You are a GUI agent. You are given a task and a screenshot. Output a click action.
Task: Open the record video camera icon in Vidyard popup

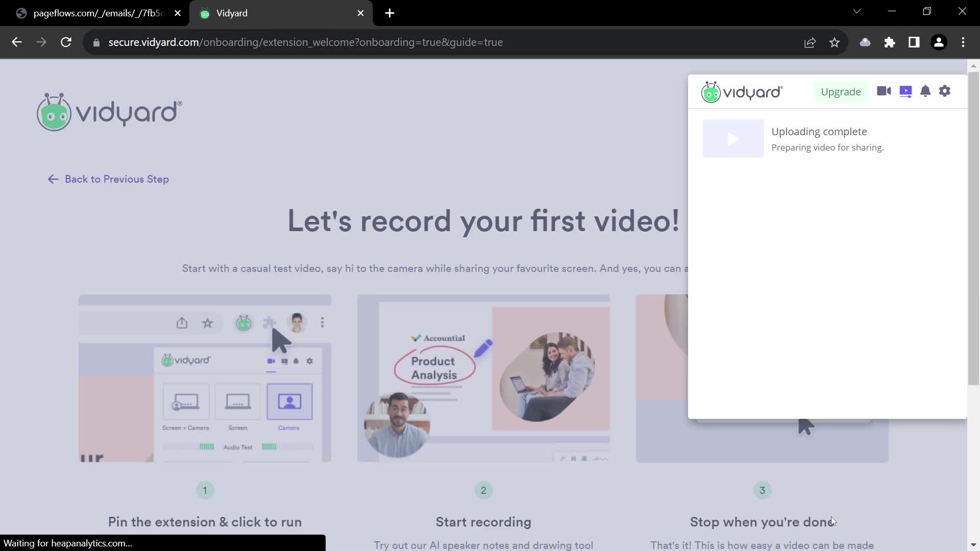pyautogui.click(x=884, y=91)
